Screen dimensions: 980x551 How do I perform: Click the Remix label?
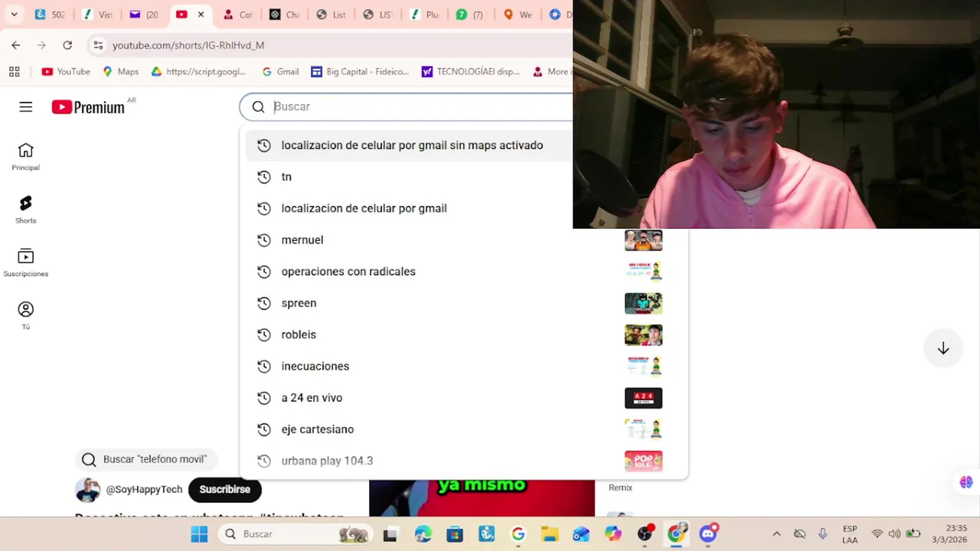[x=620, y=487]
